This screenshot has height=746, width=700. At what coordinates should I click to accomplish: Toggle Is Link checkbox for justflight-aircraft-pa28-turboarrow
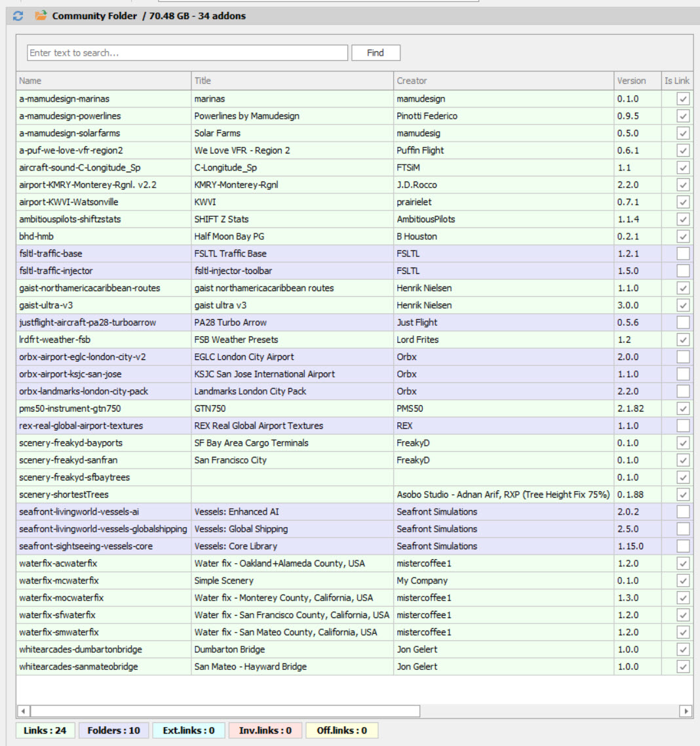coord(683,323)
